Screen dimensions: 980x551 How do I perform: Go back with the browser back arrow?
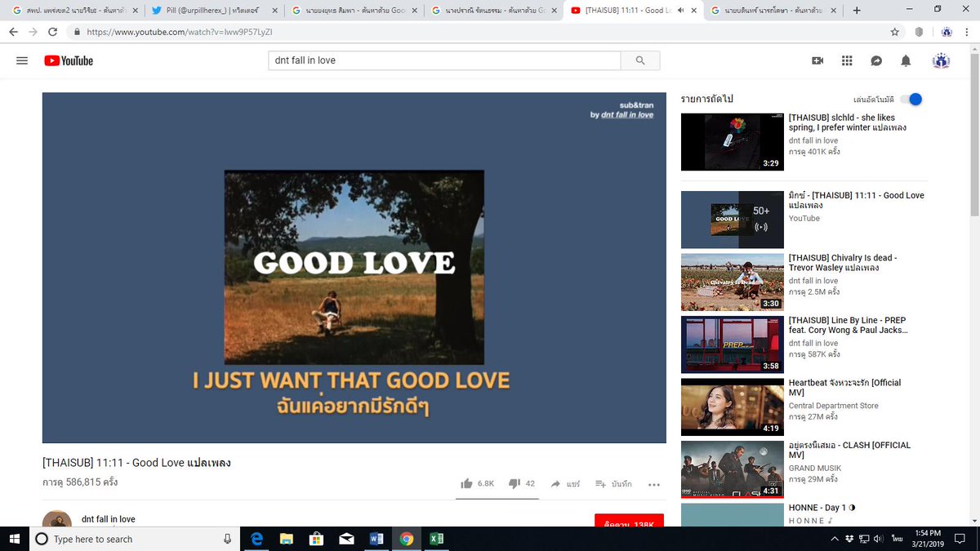13,32
